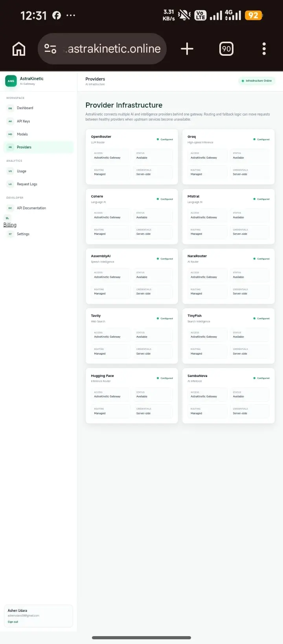Click the AK API Keys sidebar icon

10,121
